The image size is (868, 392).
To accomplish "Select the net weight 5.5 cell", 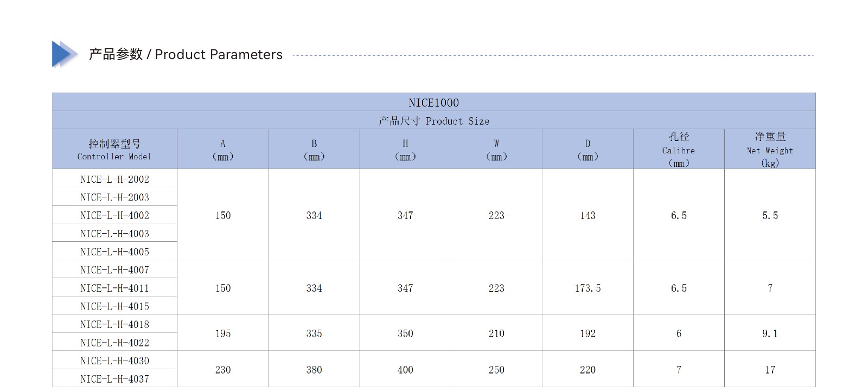I will coord(770,215).
